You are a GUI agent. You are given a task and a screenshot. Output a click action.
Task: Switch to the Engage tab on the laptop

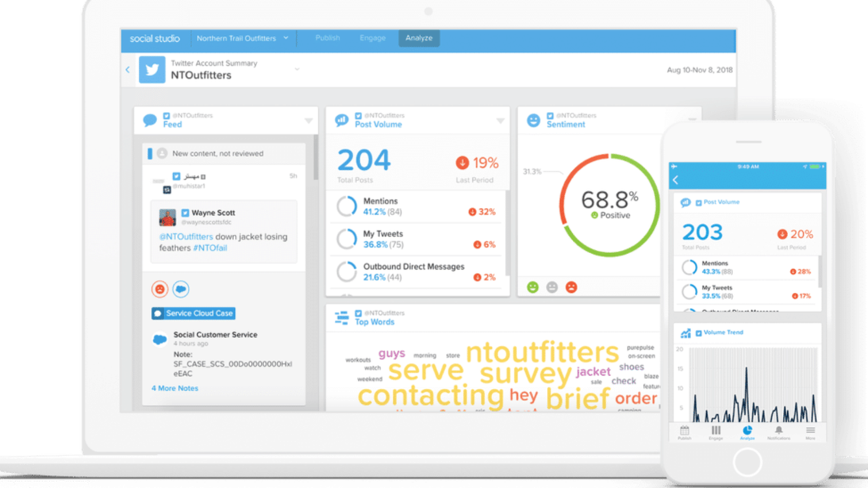pos(372,38)
